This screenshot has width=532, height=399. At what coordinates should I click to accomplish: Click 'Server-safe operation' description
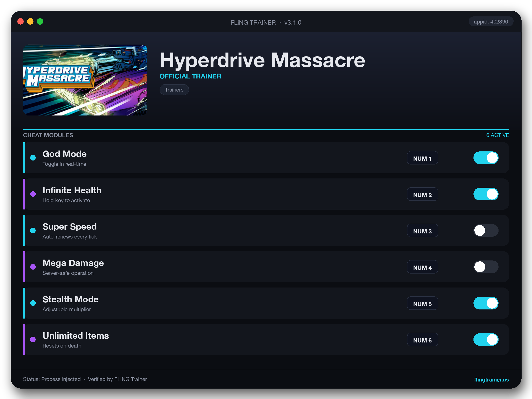coord(68,273)
